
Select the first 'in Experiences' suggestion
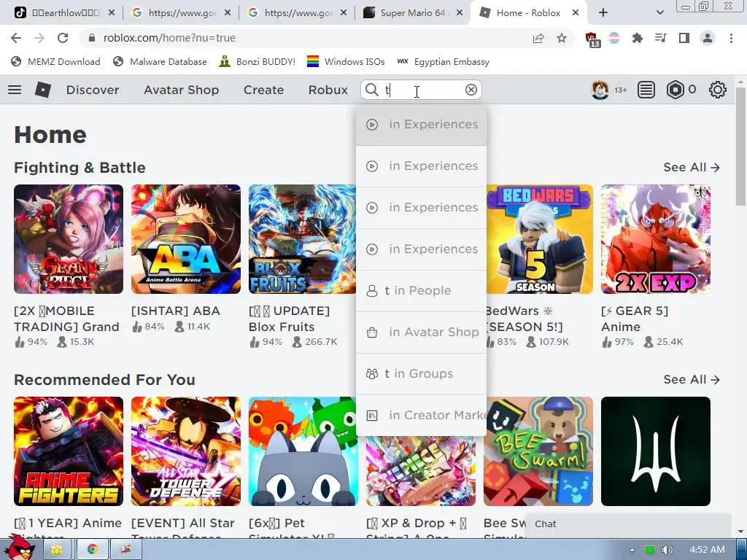[x=421, y=125]
